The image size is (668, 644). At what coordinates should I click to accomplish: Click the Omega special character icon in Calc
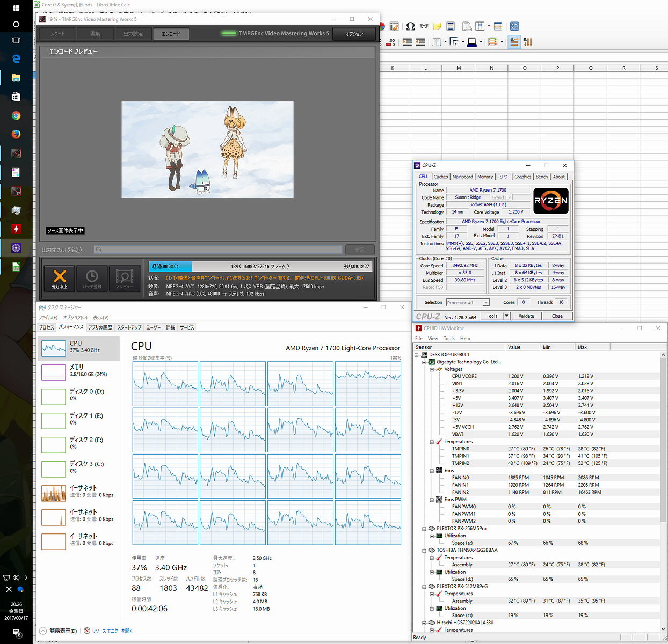[410, 26]
